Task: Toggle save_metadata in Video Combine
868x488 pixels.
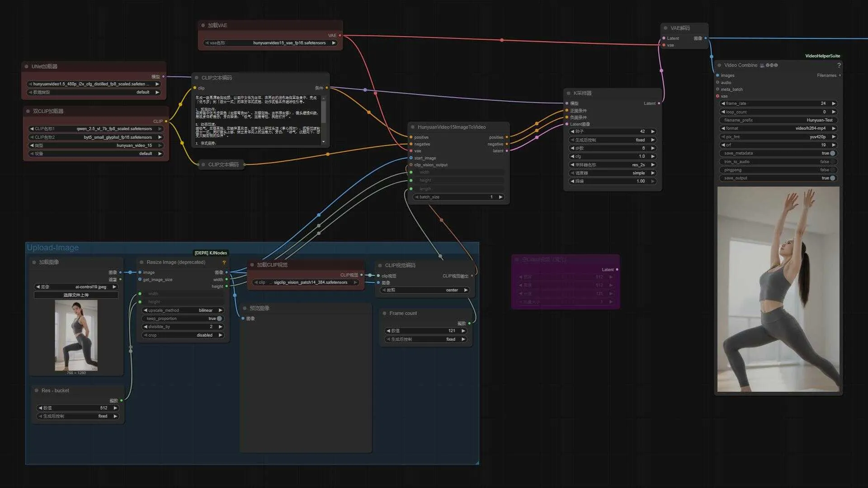Action: (832, 153)
